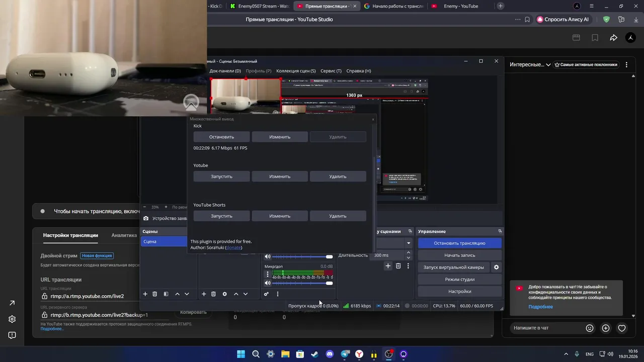Viewport: 644px width, 362px height.
Task: Click YouTube Studio share arrow icon
Action: point(613,38)
